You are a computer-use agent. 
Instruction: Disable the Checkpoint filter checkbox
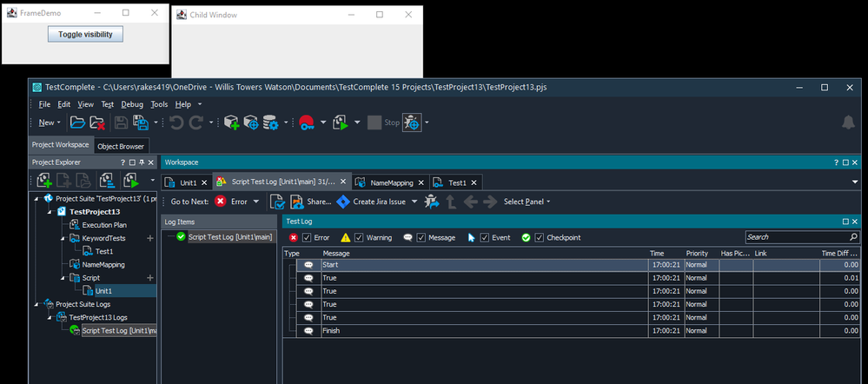click(x=540, y=237)
